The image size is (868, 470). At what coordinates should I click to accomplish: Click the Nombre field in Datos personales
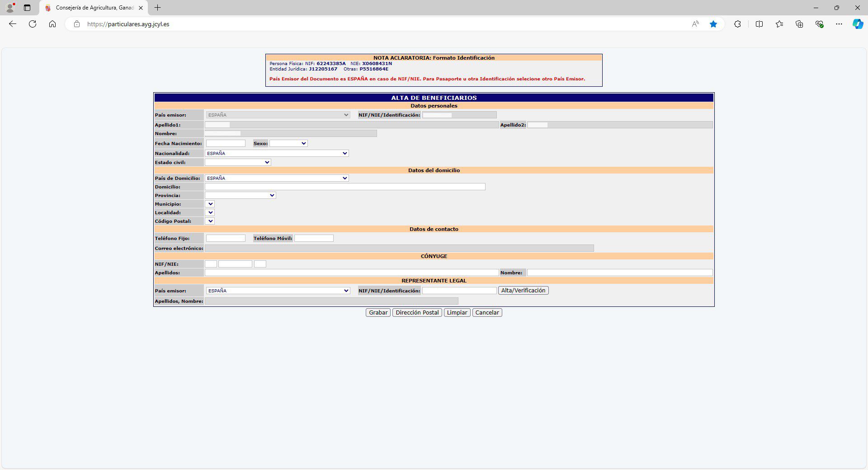coord(291,133)
